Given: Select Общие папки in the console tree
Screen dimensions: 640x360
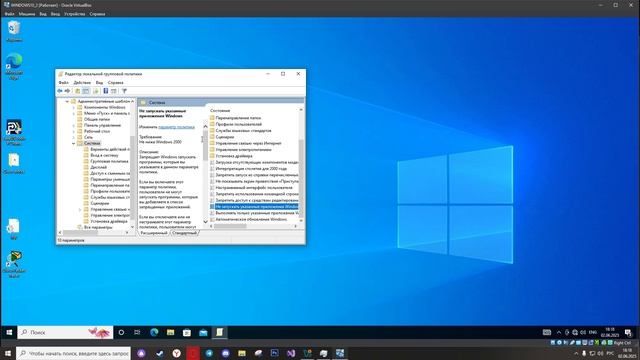Looking at the screenshot, I should pos(97,120).
